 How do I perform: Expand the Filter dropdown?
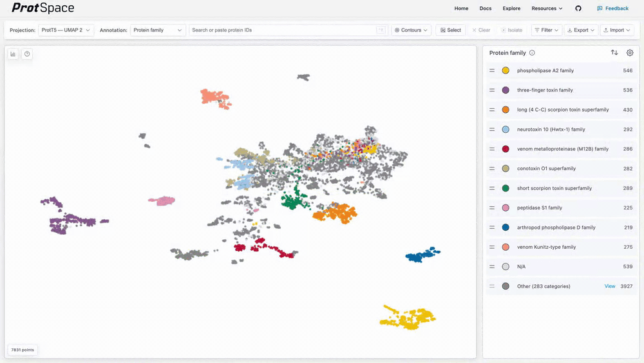point(546,30)
